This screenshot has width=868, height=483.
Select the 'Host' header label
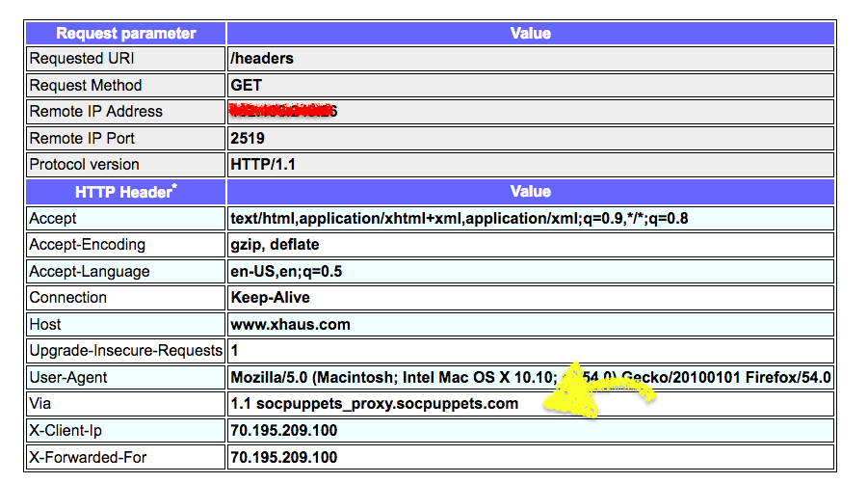[x=125, y=325]
